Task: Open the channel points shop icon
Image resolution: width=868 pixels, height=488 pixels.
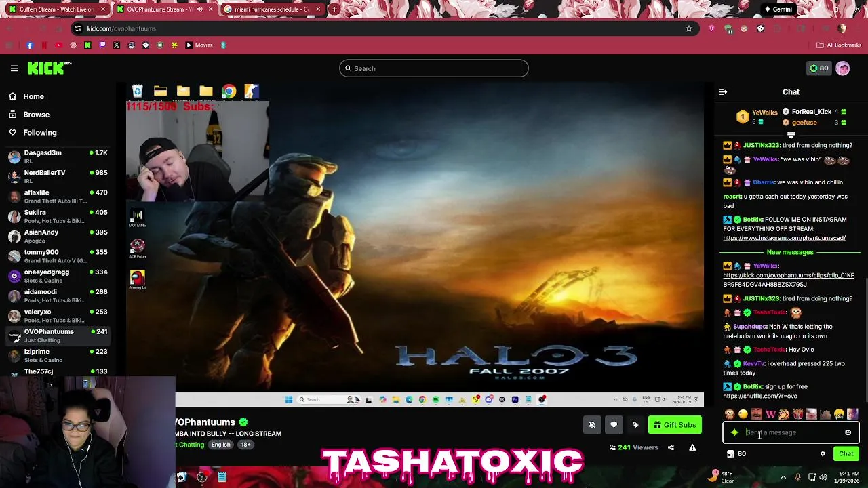Action: coord(730,454)
